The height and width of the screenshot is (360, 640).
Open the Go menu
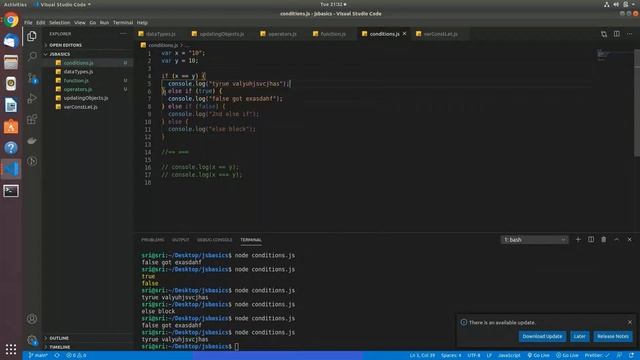coord(93,22)
